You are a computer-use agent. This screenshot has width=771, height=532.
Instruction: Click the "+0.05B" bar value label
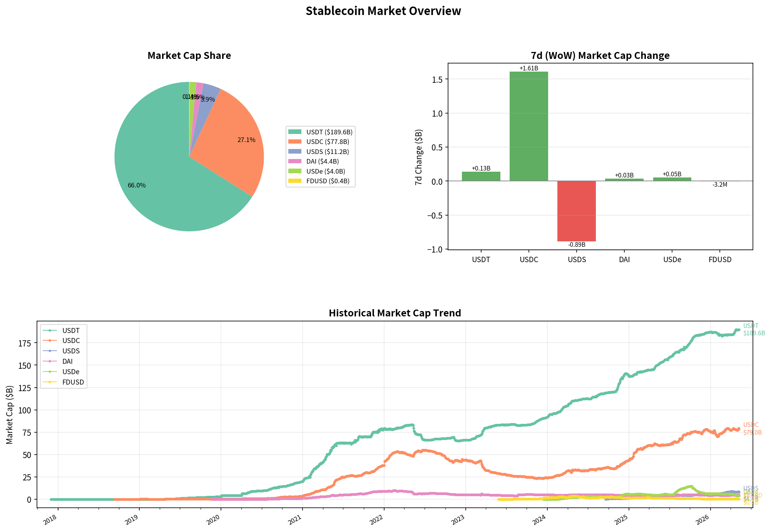point(672,174)
